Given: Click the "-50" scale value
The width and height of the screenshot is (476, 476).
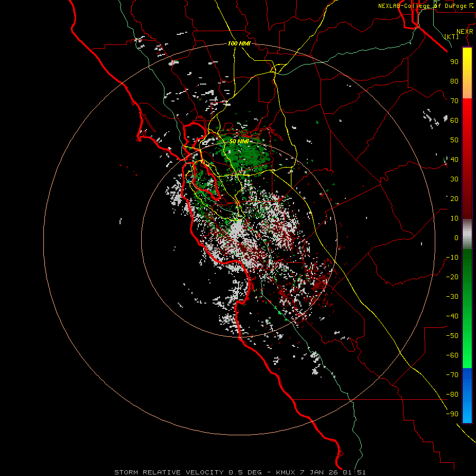Looking at the screenshot, I should pos(452,336).
